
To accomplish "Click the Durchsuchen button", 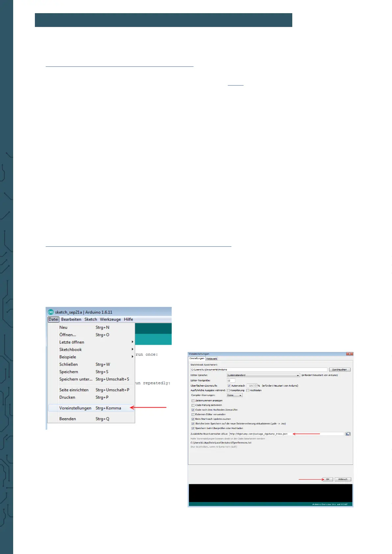I will point(339,370).
